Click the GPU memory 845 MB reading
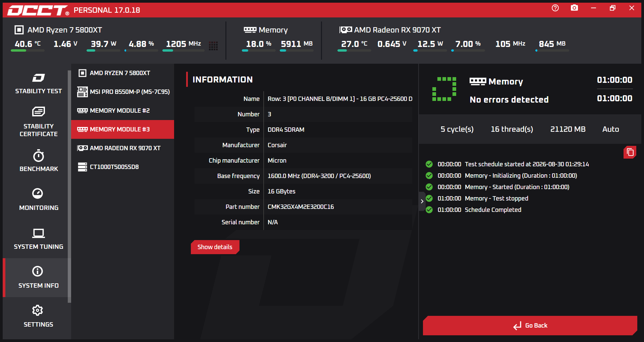 pos(552,44)
